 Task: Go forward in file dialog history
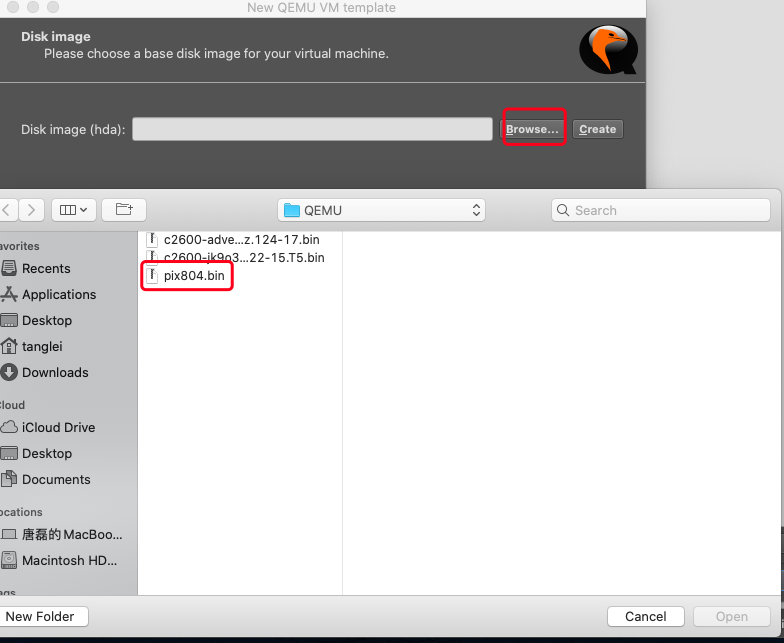pyautogui.click(x=32, y=210)
